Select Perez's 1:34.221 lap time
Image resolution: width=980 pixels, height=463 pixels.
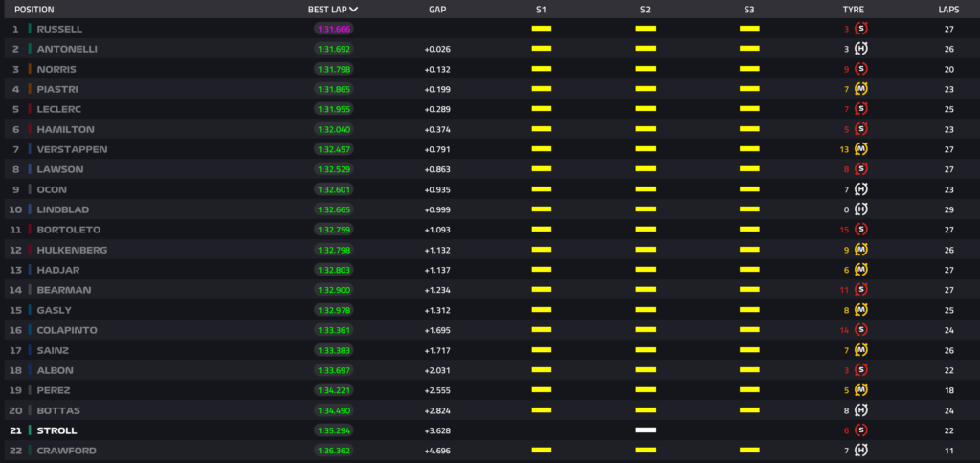point(334,390)
